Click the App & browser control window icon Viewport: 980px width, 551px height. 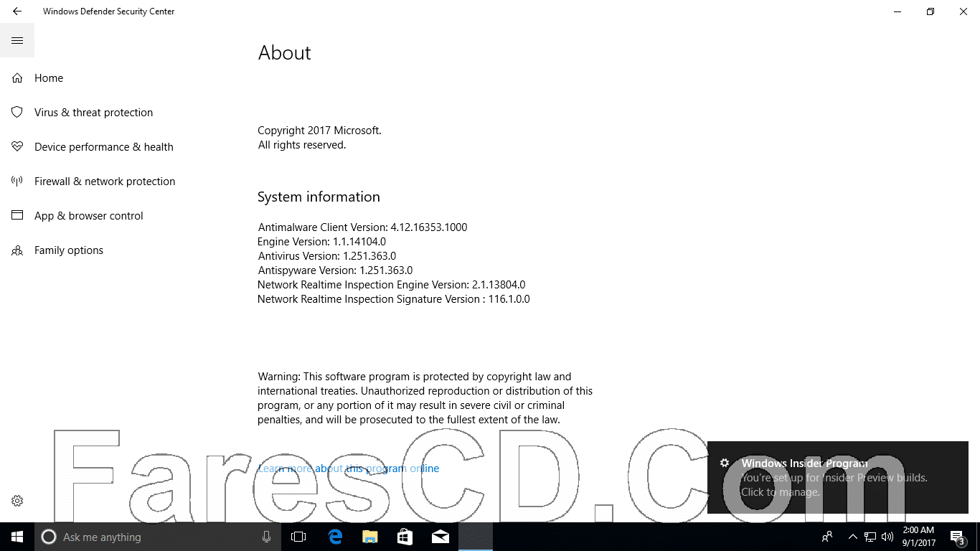click(17, 216)
